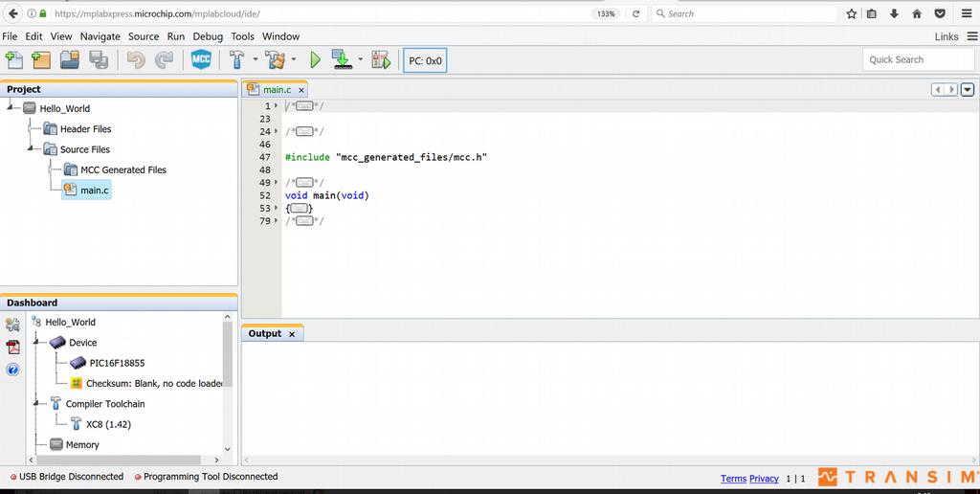Open the clean and build dropdown arrow
This screenshot has width=980, height=494.
tap(293, 60)
